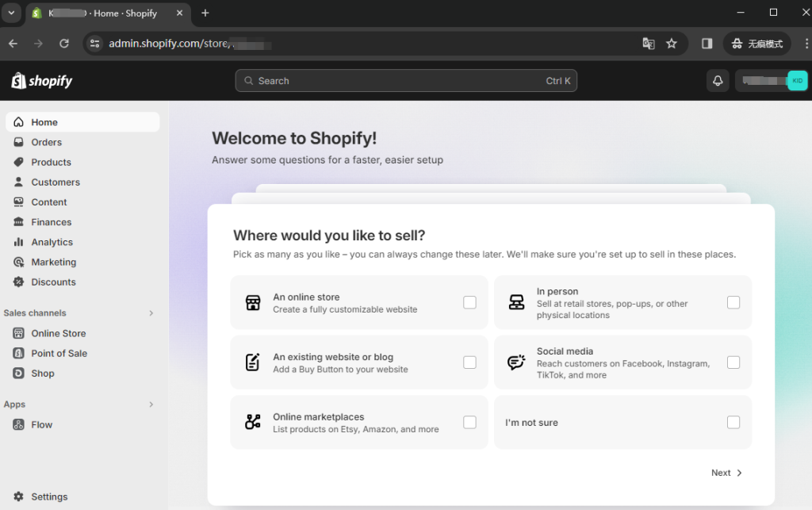
Task: Click the browser translate page icon
Action: point(649,44)
